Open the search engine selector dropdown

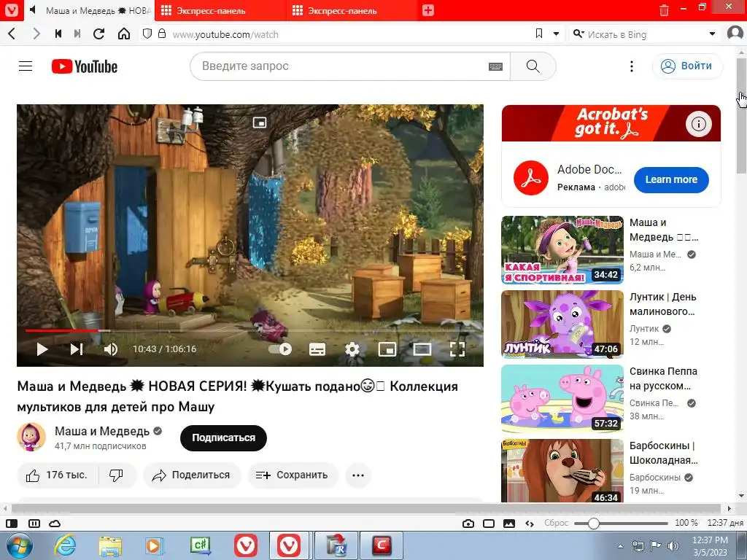point(578,34)
